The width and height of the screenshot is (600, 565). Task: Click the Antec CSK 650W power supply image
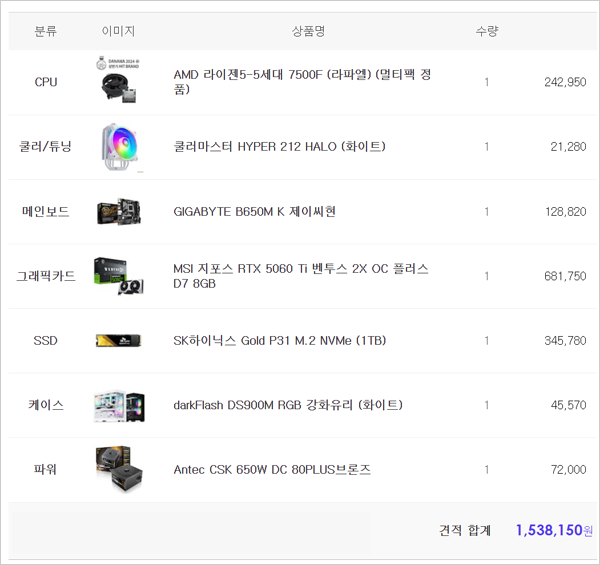[119, 469]
